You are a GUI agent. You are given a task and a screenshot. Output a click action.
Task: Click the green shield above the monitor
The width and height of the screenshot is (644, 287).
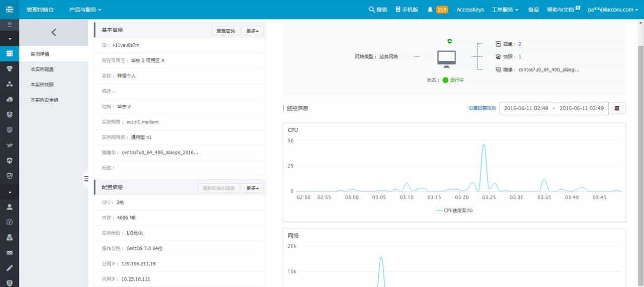(x=449, y=41)
